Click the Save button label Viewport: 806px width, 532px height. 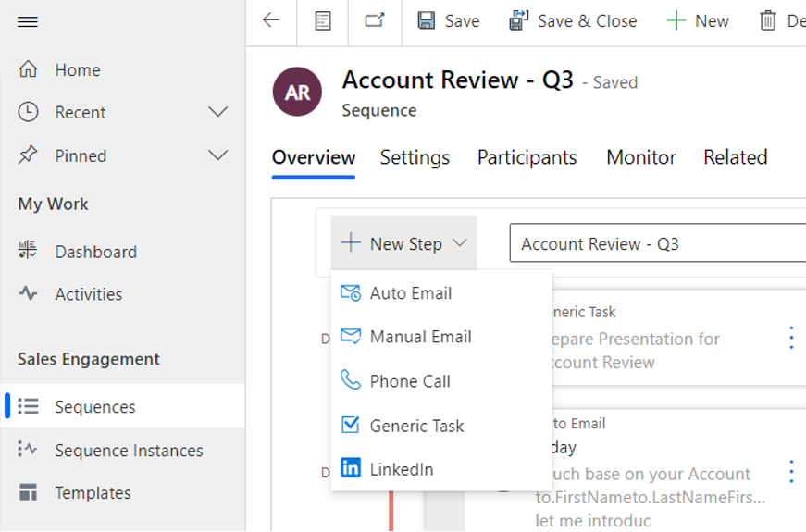[462, 21]
